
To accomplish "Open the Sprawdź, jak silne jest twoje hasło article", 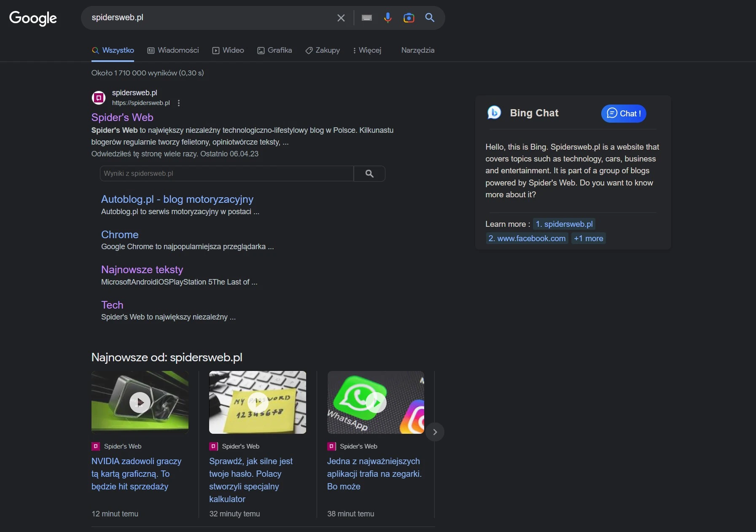I will point(251,480).
